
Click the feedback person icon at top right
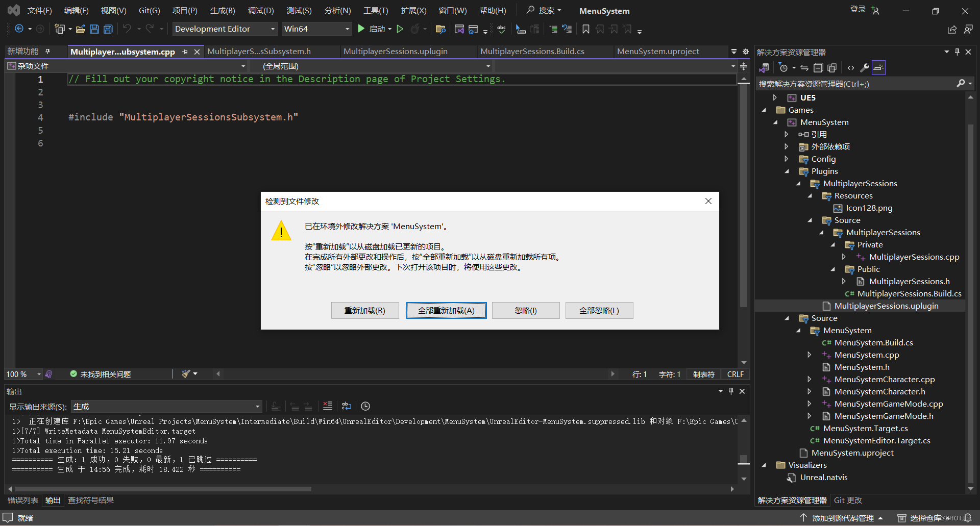coord(968,30)
